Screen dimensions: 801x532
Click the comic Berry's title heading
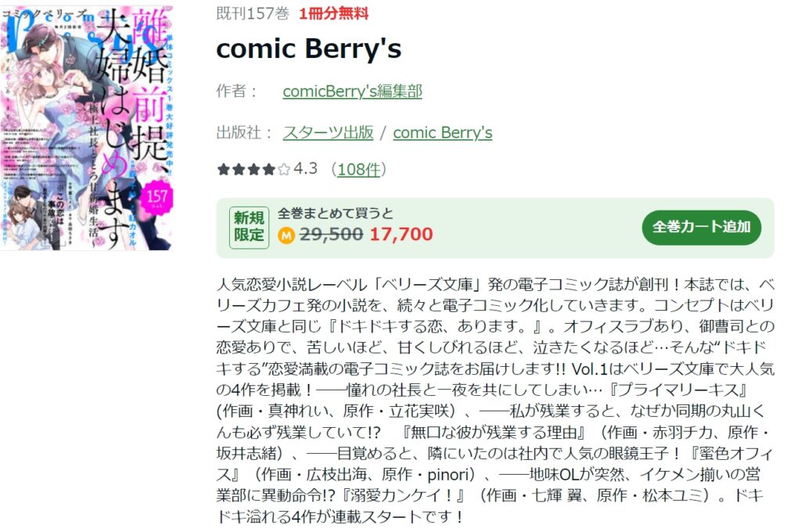(308, 49)
